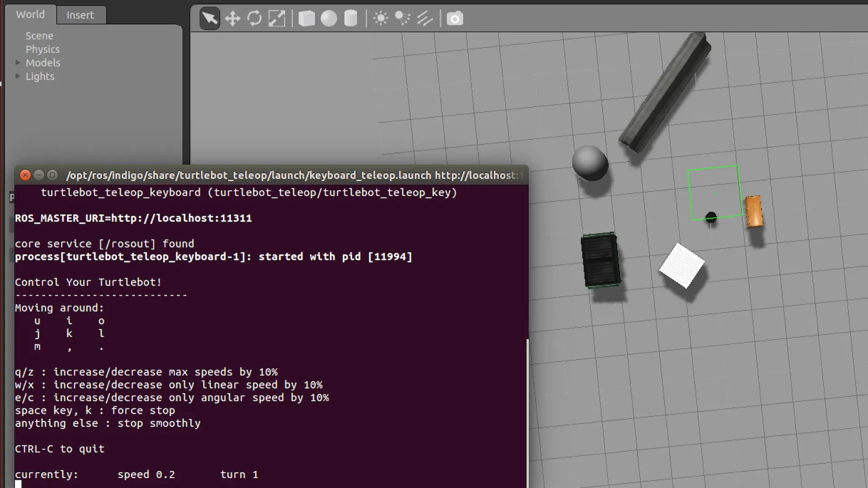Activate the scale mode tool
The image size is (868, 488).
(x=277, y=19)
